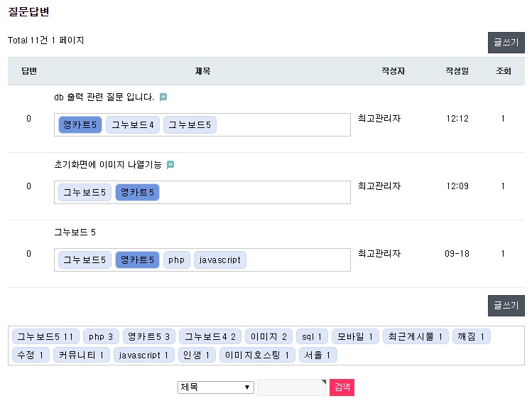532x406 pixels.
Task: Click the '모바일 1' tag in tag cloud
Action: 355,336
